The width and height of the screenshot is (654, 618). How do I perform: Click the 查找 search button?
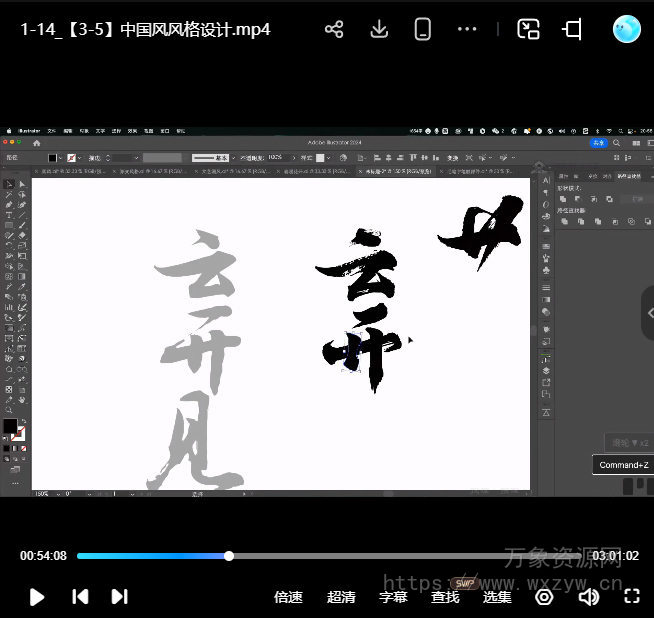tap(445, 597)
